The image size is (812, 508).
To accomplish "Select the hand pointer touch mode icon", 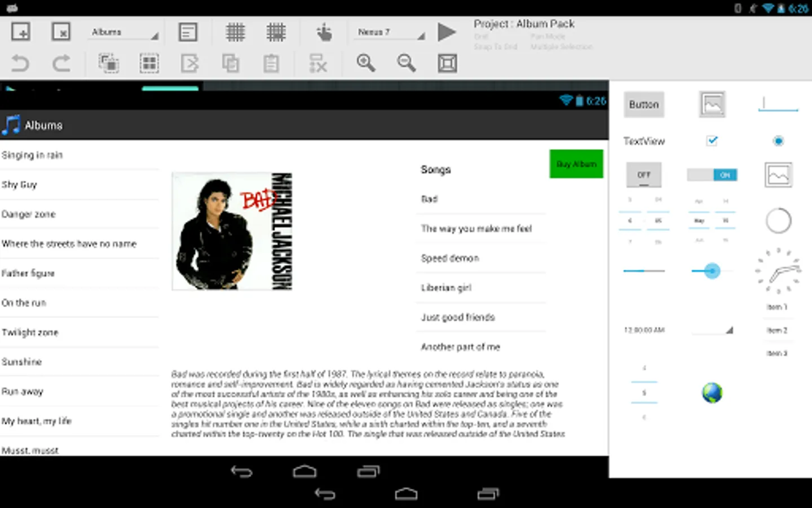I will coord(324,32).
